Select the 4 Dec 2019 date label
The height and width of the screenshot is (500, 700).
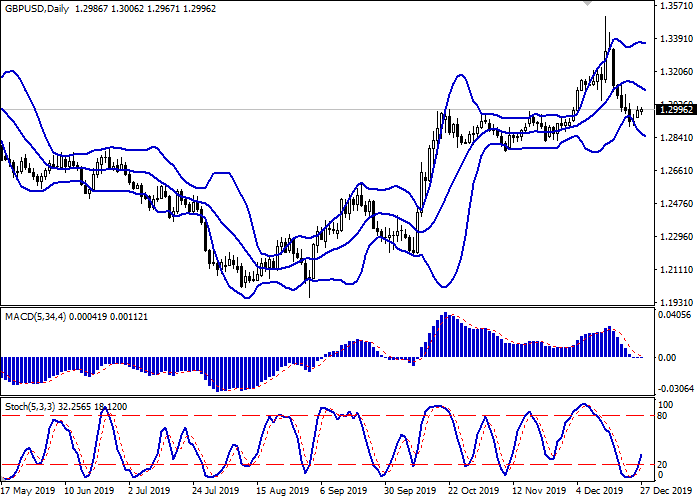[597, 491]
